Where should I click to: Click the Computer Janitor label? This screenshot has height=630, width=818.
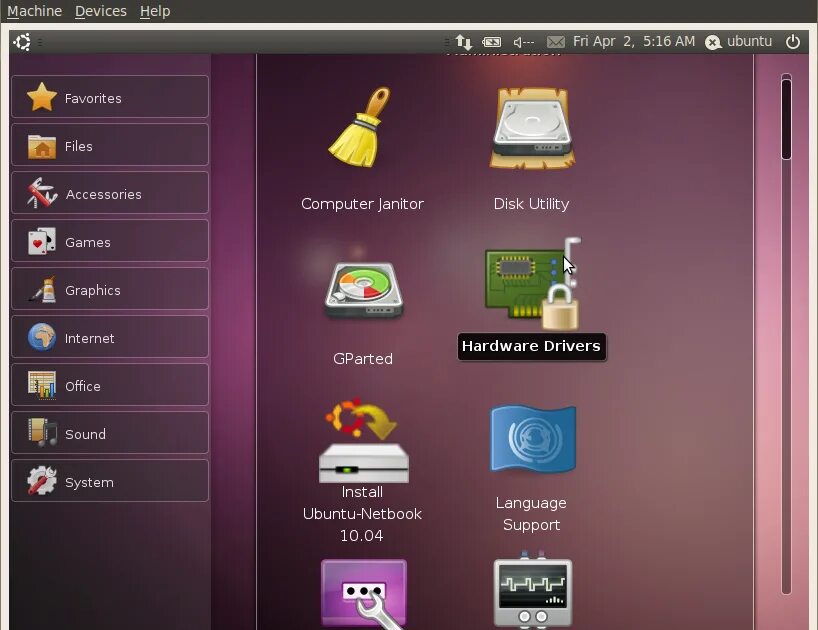click(362, 204)
